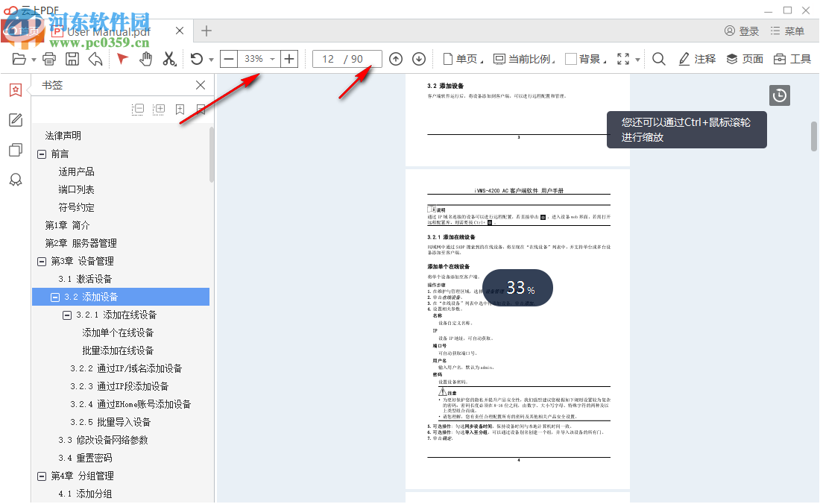Screen dimensions: 820x504
Task: Click the zoom out minus button
Action: 228,58
